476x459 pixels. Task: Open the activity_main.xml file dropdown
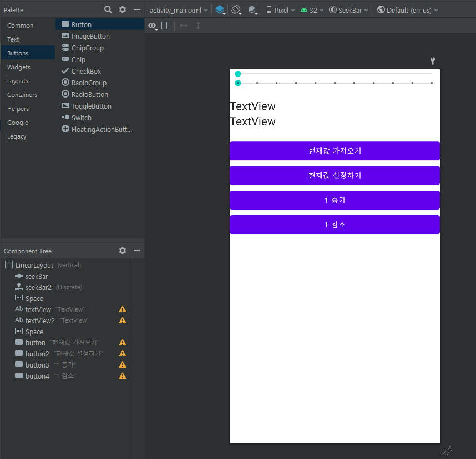(179, 11)
